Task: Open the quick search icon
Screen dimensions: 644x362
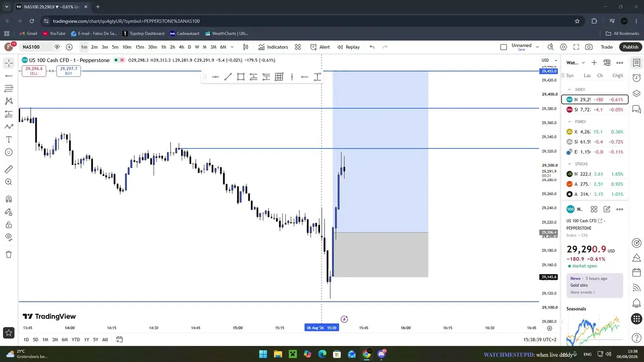Action: coord(550,47)
